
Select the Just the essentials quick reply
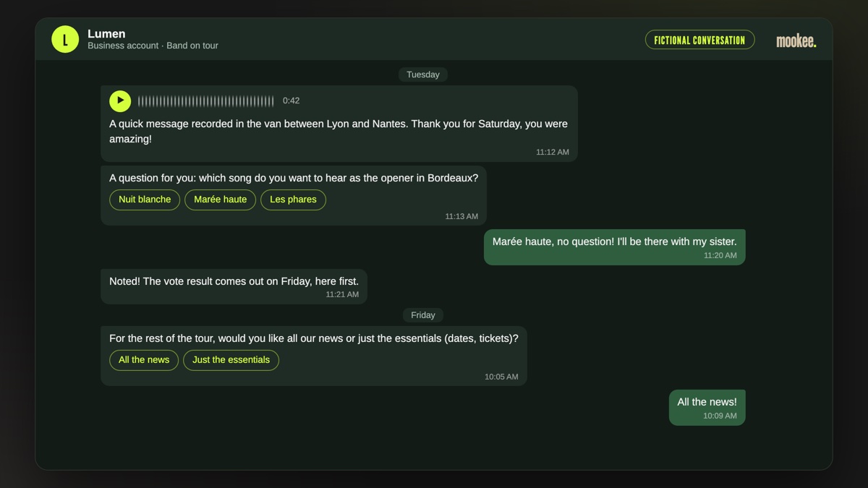coord(231,360)
